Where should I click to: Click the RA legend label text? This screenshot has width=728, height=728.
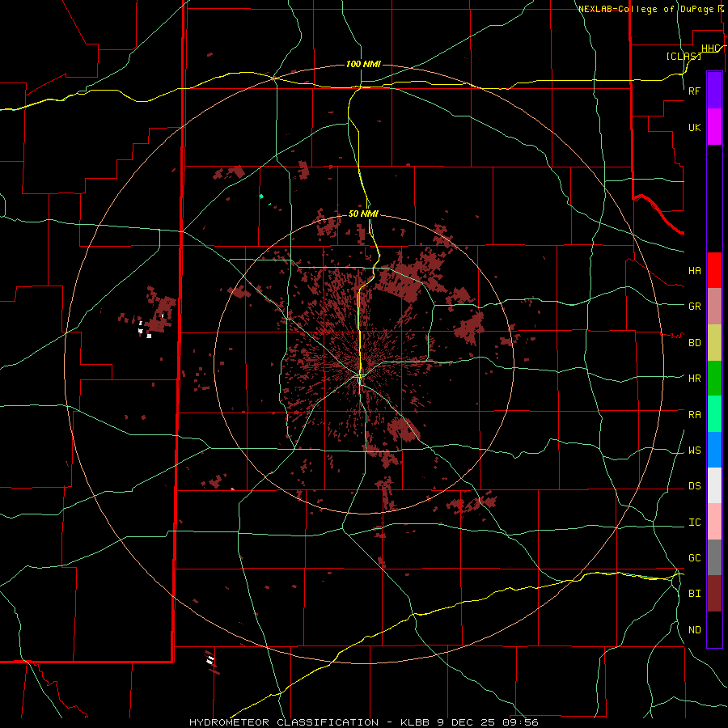point(694,415)
